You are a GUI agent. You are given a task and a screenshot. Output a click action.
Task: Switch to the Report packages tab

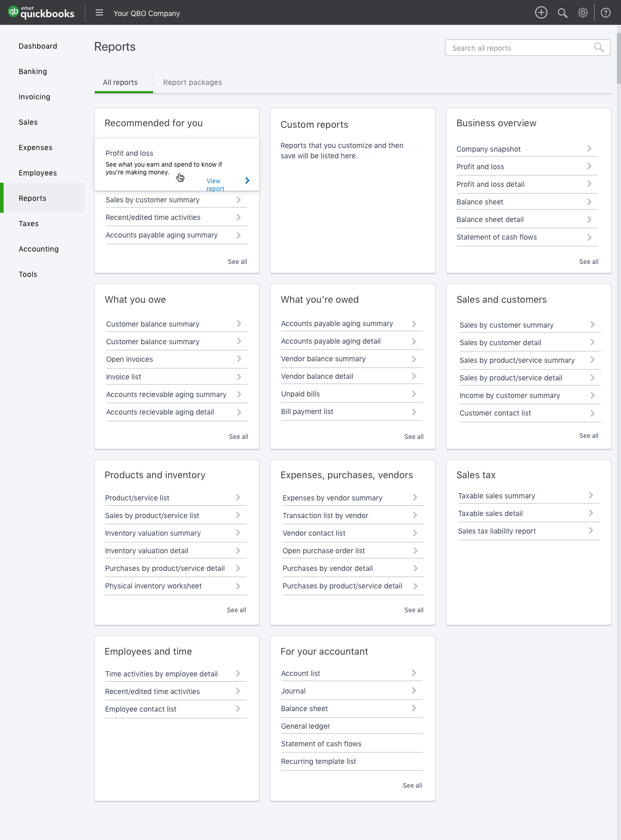[193, 82]
